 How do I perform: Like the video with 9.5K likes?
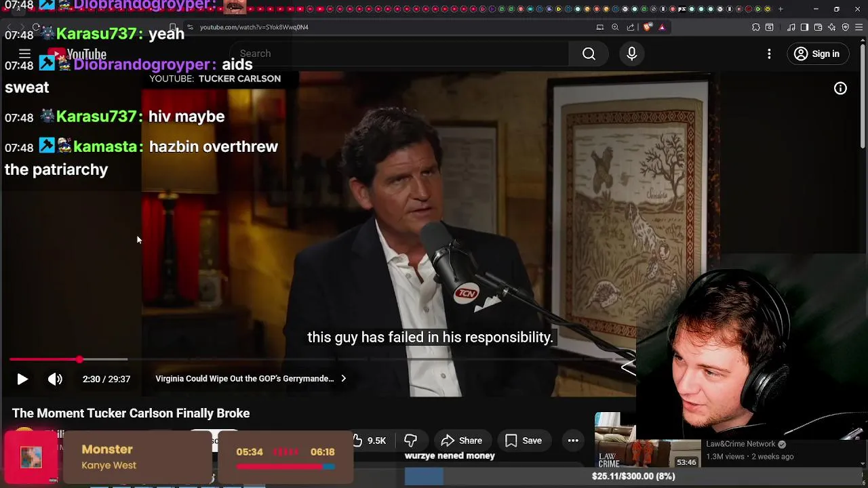(369, 441)
